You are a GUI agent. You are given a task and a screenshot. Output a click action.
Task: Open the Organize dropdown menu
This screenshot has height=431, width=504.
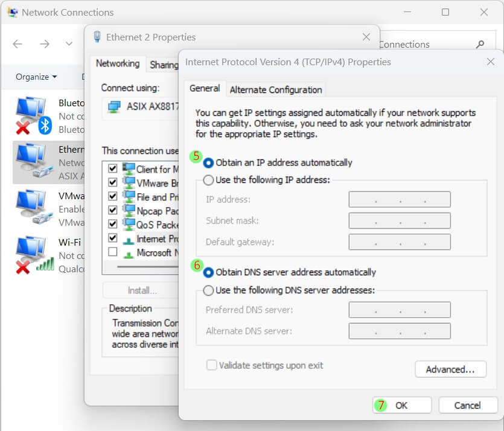point(36,77)
